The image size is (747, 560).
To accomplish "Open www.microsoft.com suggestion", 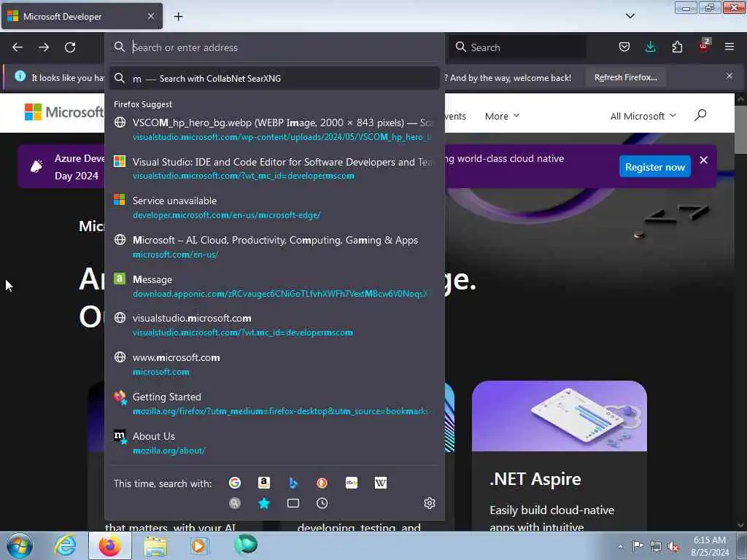I will pyautogui.click(x=275, y=365).
